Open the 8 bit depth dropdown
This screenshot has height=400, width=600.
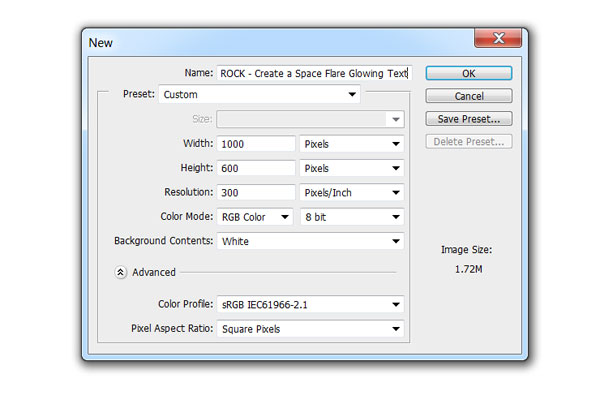352,217
